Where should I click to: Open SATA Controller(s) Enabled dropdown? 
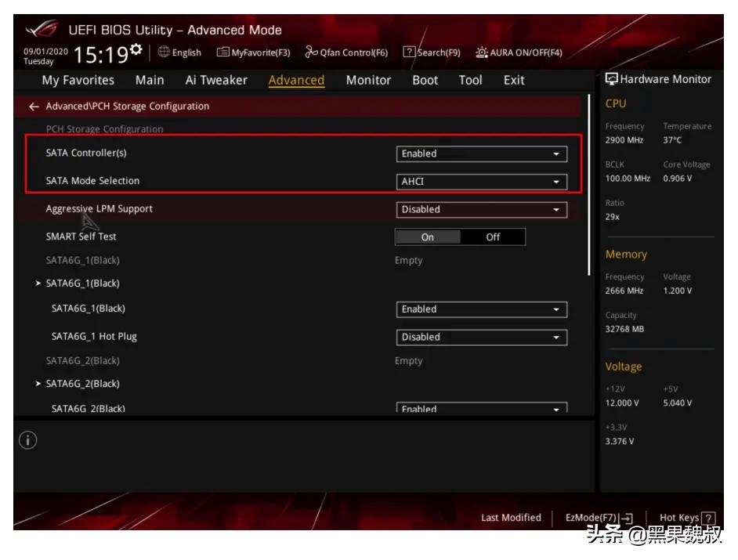pos(482,154)
